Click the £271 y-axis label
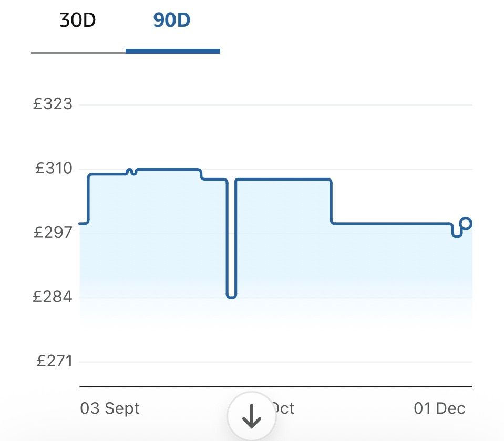This screenshot has width=504, height=441. [54, 361]
